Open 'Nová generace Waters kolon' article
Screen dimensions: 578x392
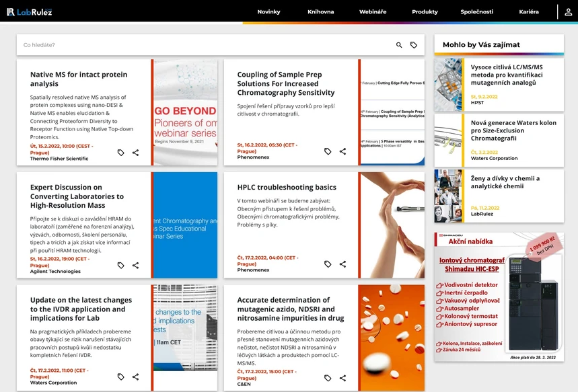tap(513, 130)
